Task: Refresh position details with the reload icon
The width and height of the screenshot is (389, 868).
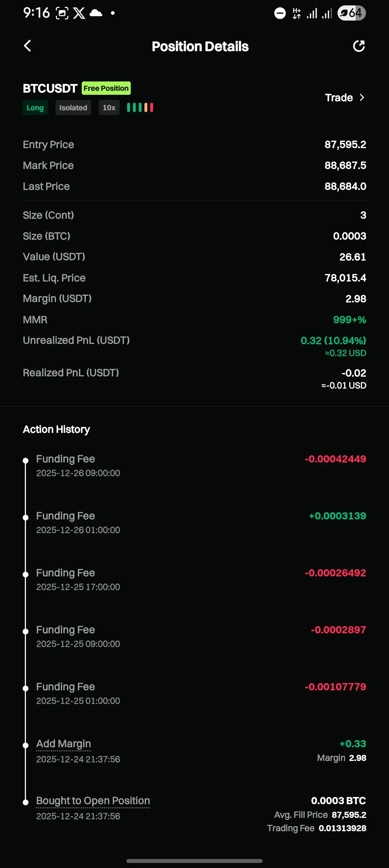Action: tap(359, 46)
